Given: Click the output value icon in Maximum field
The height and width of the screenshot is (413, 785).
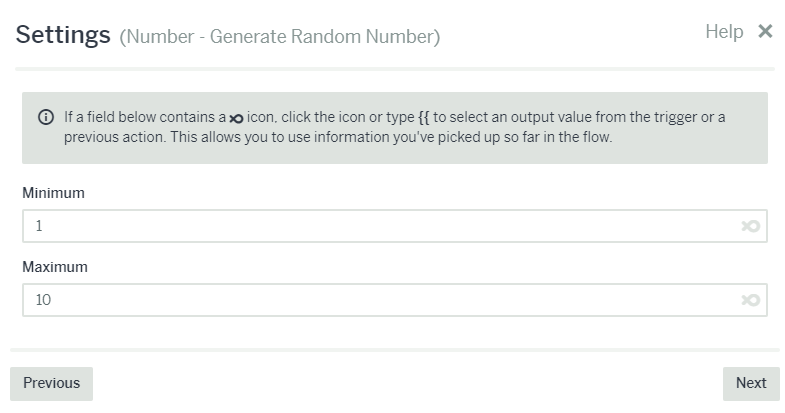Looking at the screenshot, I should pyautogui.click(x=750, y=300).
